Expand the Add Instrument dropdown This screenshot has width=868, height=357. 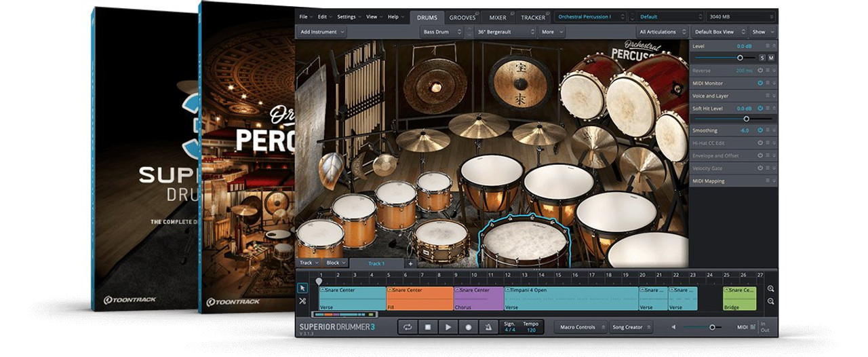[x=322, y=32]
